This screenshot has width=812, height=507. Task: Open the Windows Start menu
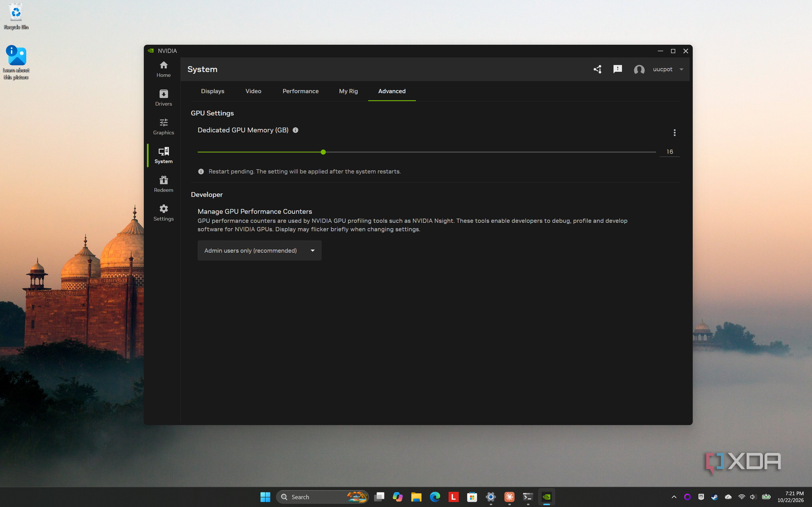click(x=265, y=497)
